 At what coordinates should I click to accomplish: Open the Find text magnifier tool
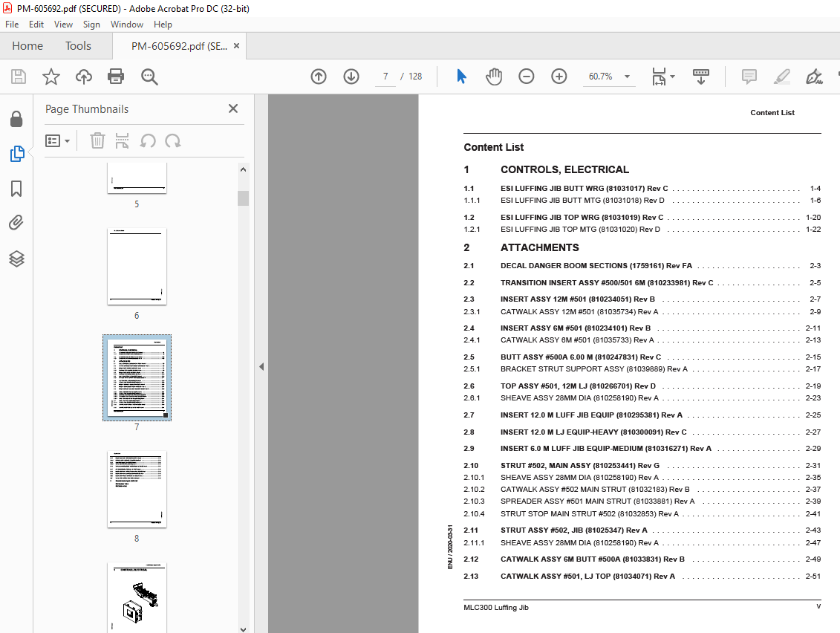(x=149, y=77)
